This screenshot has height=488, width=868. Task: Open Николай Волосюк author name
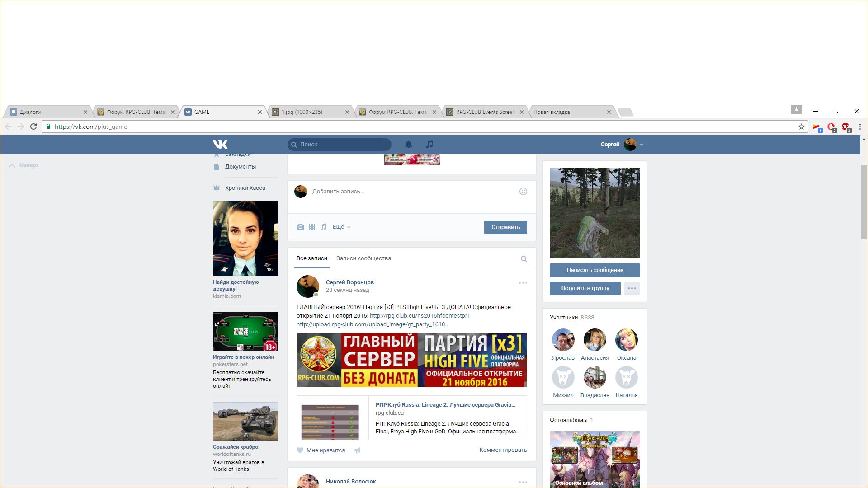pyautogui.click(x=351, y=482)
